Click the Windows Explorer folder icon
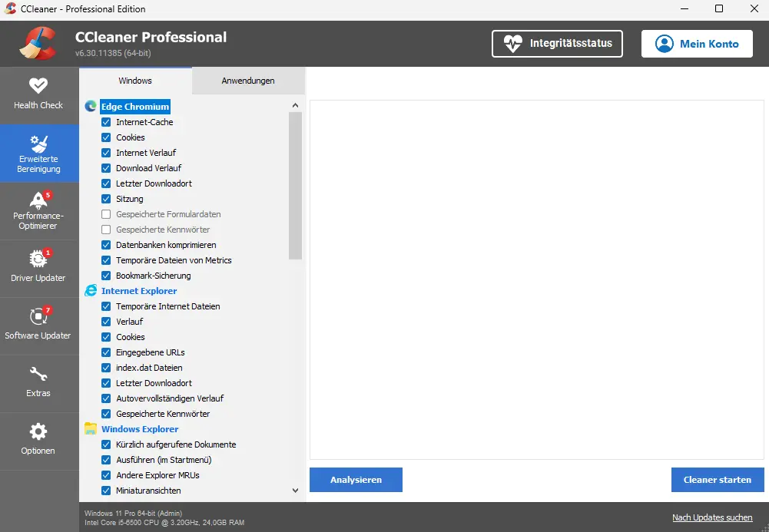The image size is (769, 532). (91, 428)
